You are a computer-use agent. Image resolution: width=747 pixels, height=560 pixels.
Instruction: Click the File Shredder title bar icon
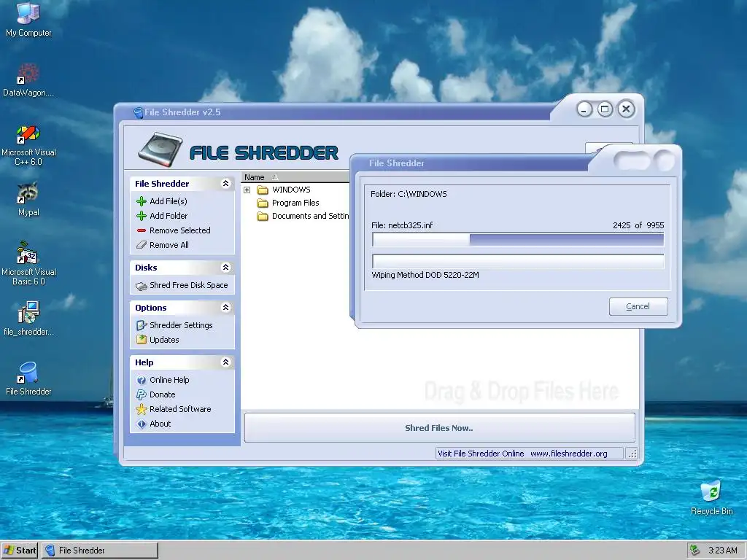138,113
